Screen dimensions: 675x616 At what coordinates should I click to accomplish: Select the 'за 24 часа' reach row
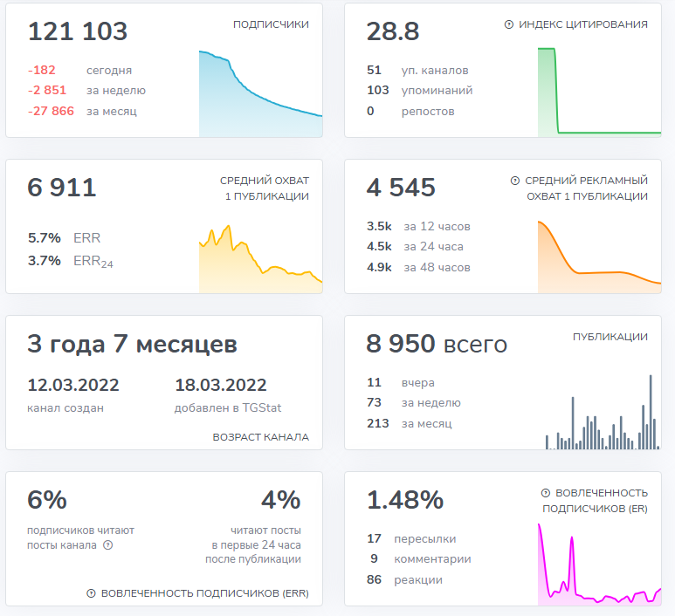(x=433, y=247)
